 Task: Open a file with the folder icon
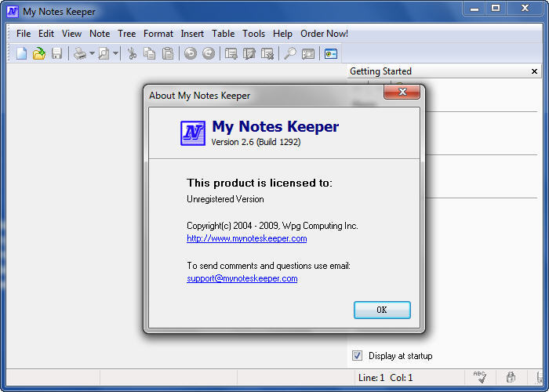pyautogui.click(x=39, y=53)
